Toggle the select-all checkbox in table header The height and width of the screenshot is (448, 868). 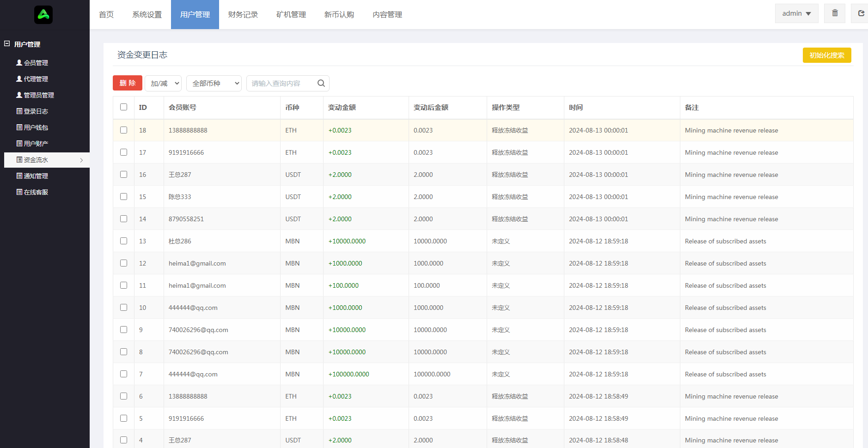click(x=123, y=107)
